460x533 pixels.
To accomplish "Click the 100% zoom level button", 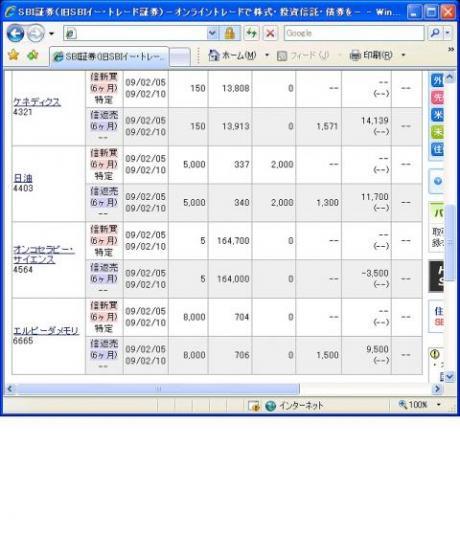I will tap(413, 405).
